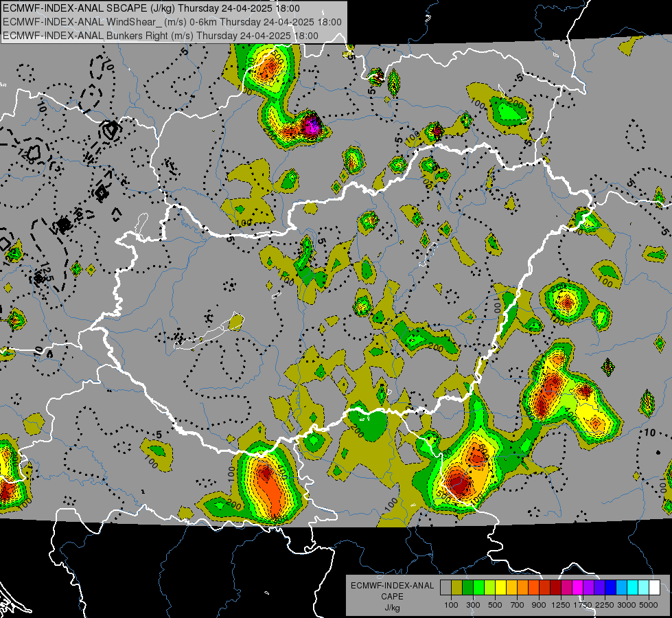The height and width of the screenshot is (618, 672).
Task: Click the ECMWF-INDEX-ANAL label in the legend
Action: (x=392, y=586)
